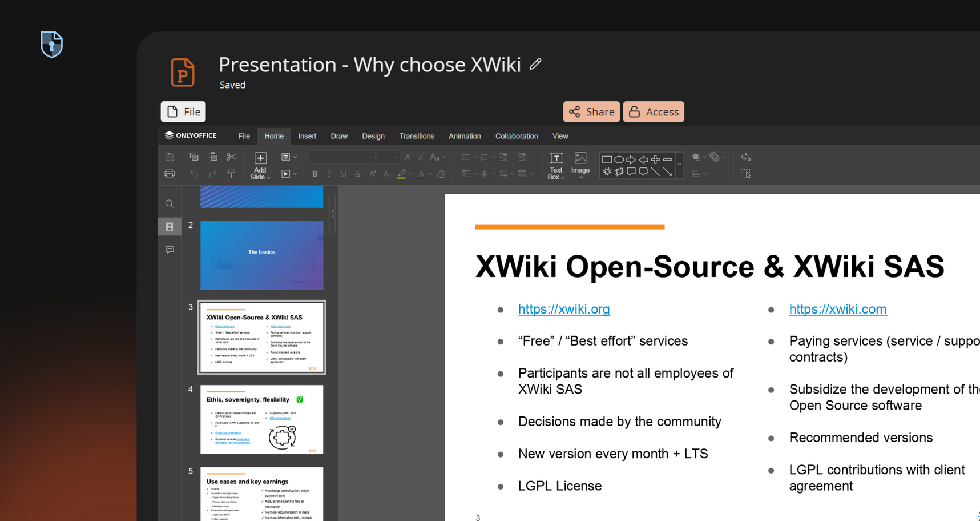The height and width of the screenshot is (521, 980).
Task: Open the Insert tab
Action: click(307, 136)
